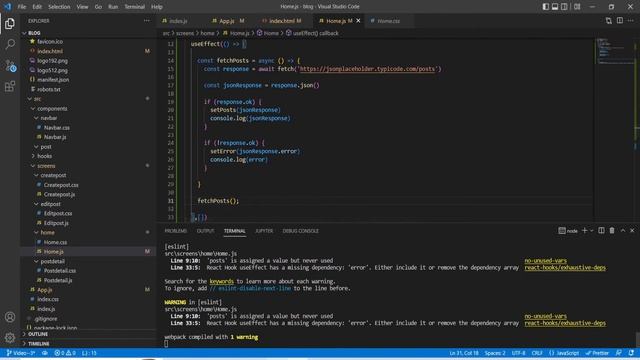Toggle secondary side bar layout icon

pos(564,7)
